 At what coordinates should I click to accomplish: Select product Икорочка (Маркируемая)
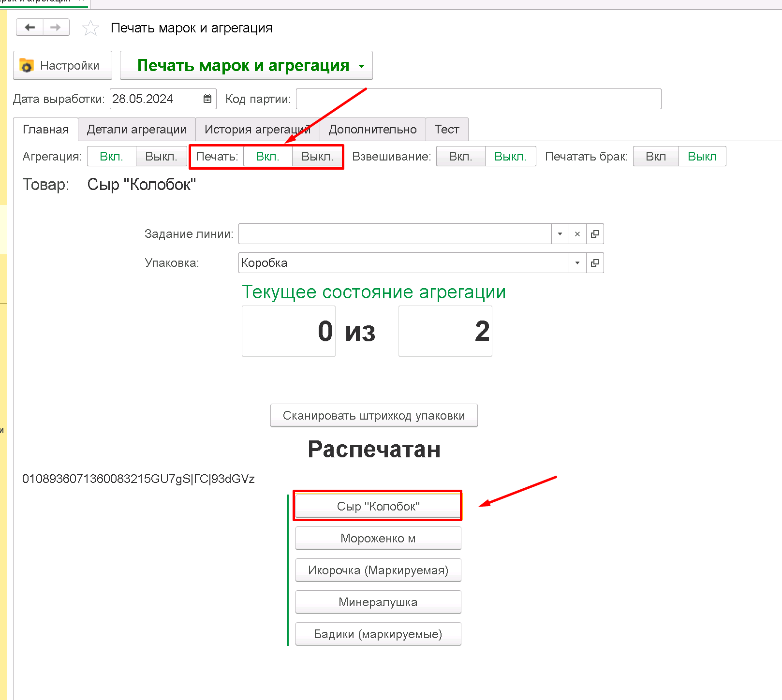(378, 570)
